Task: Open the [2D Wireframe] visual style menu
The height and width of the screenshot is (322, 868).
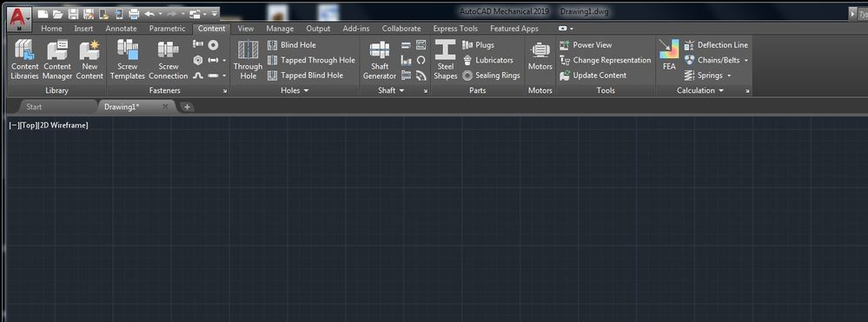Action: pyautogui.click(x=63, y=126)
